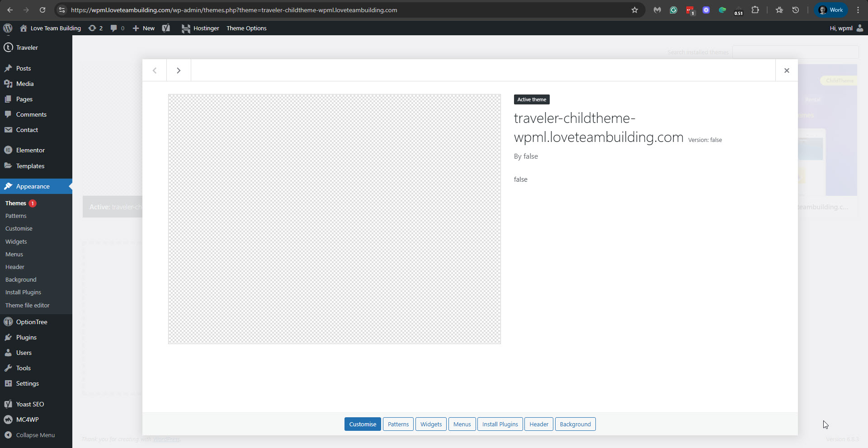868x448 pixels.
Task: Open browser extensions puzzle icon
Action: tap(755, 10)
